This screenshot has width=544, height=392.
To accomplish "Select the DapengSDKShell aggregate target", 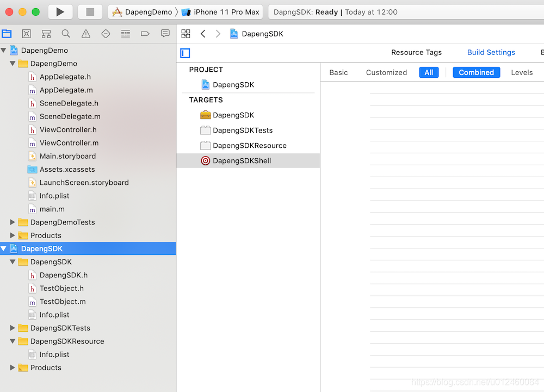I will [x=248, y=161].
